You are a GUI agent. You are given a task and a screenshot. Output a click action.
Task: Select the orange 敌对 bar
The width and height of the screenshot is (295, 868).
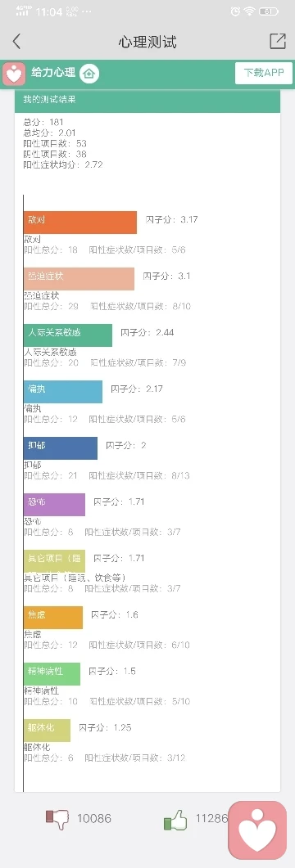pyautogui.click(x=79, y=222)
